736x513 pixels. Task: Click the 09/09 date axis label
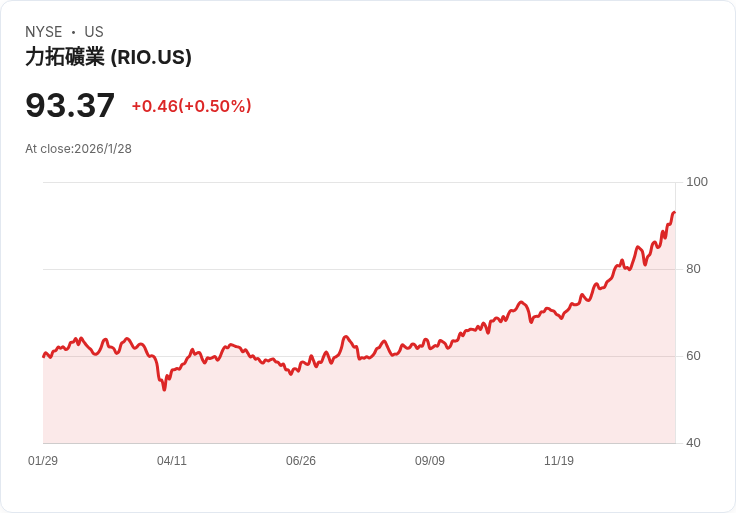(x=429, y=460)
